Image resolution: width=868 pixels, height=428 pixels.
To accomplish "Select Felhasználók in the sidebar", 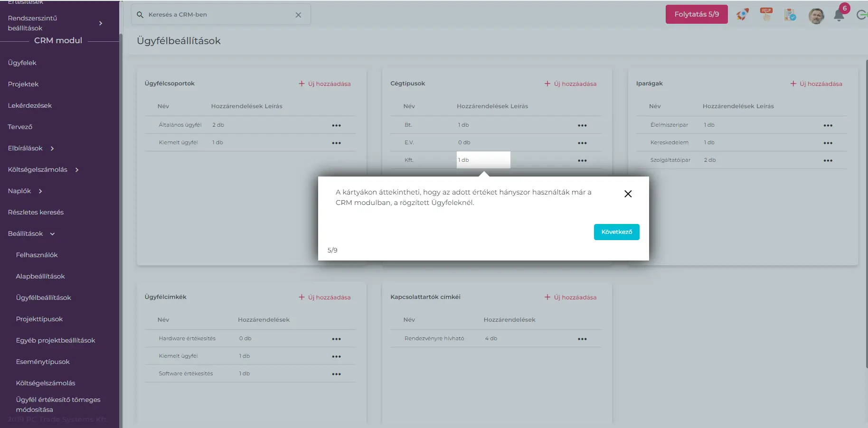I will click(x=37, y=255).
